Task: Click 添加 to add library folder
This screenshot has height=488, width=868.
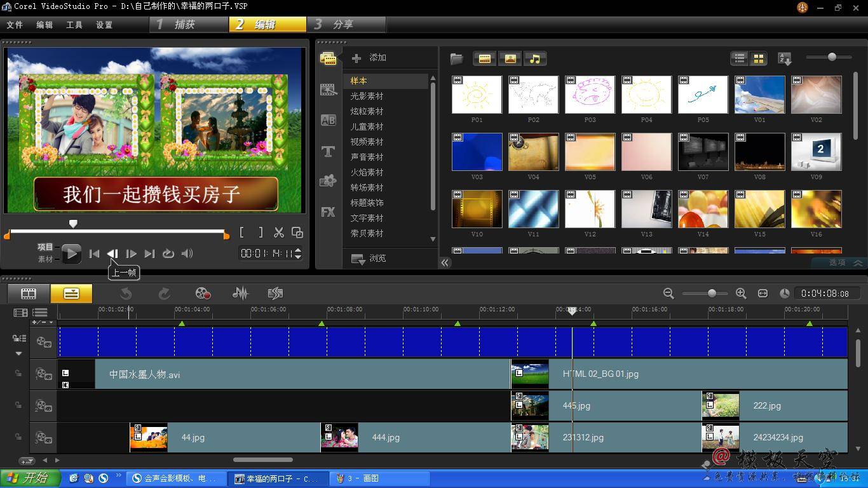Action: (369, 58)
